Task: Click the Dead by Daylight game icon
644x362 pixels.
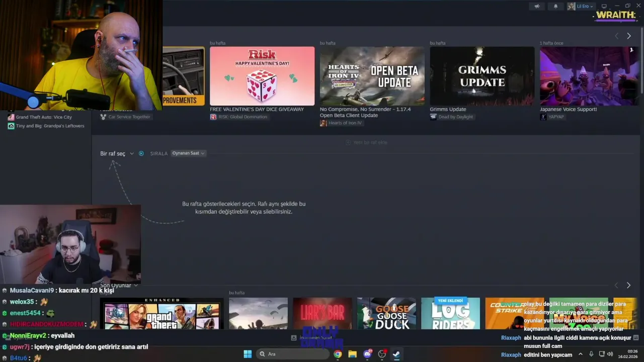Action: pos(433,117)
